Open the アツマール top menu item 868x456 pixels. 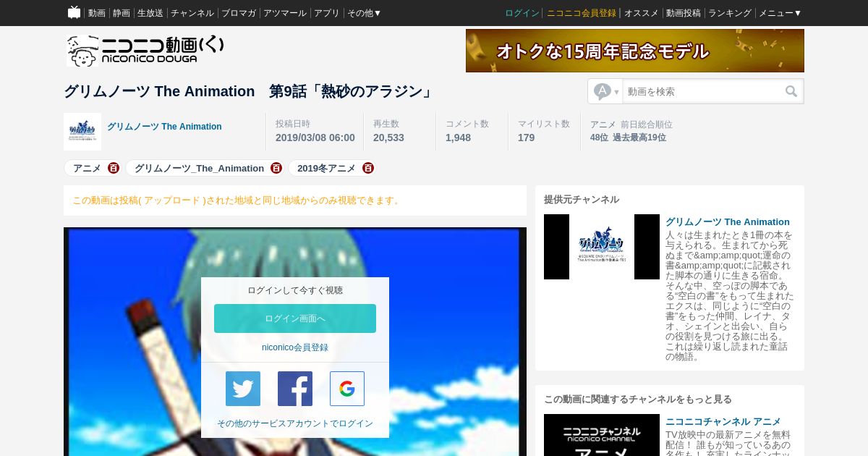[285, 13]
